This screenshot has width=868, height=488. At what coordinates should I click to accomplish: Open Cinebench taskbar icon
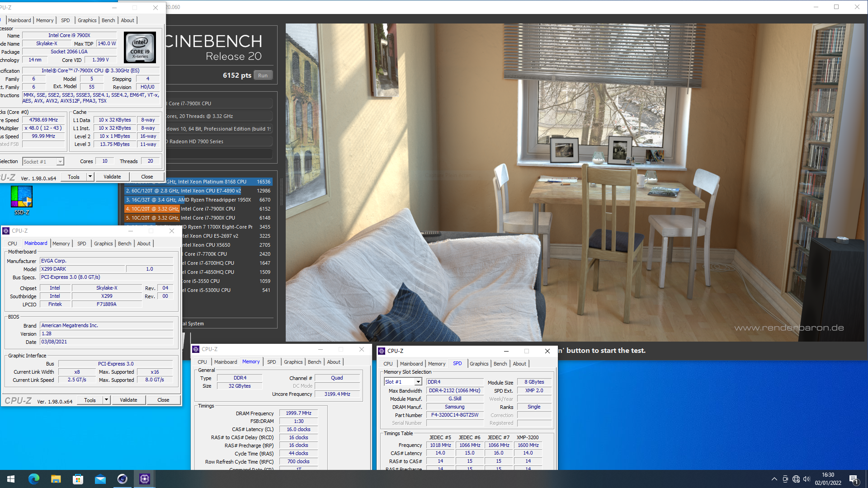point(122,479)
